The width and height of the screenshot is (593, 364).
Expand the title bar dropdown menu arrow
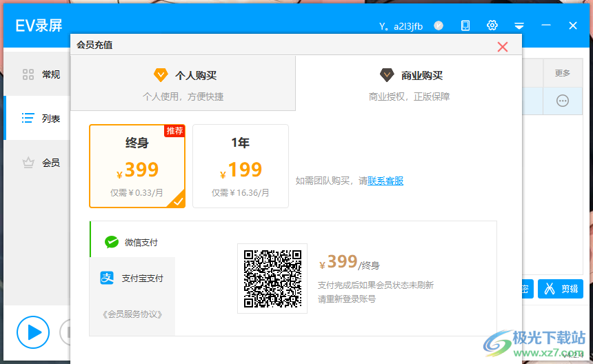pyautogui.click(x=519, y=26)
